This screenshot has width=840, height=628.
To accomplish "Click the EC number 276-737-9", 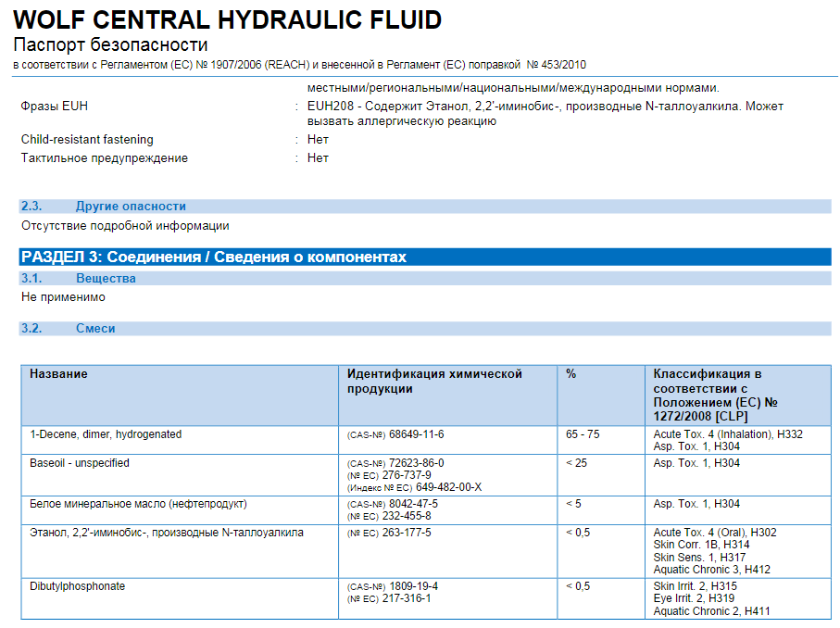I will point(407,475).
